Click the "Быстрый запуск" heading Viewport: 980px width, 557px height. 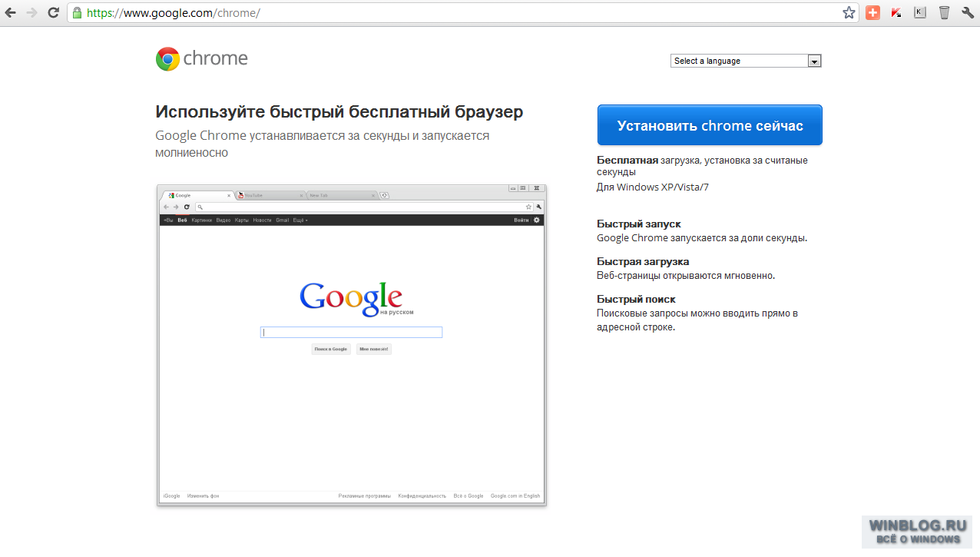click(639, 224)
